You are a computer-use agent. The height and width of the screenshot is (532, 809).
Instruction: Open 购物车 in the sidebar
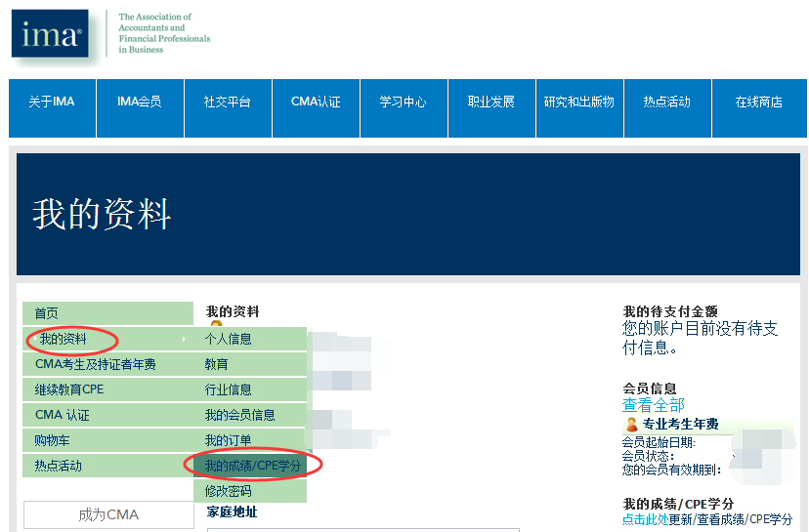107,441
